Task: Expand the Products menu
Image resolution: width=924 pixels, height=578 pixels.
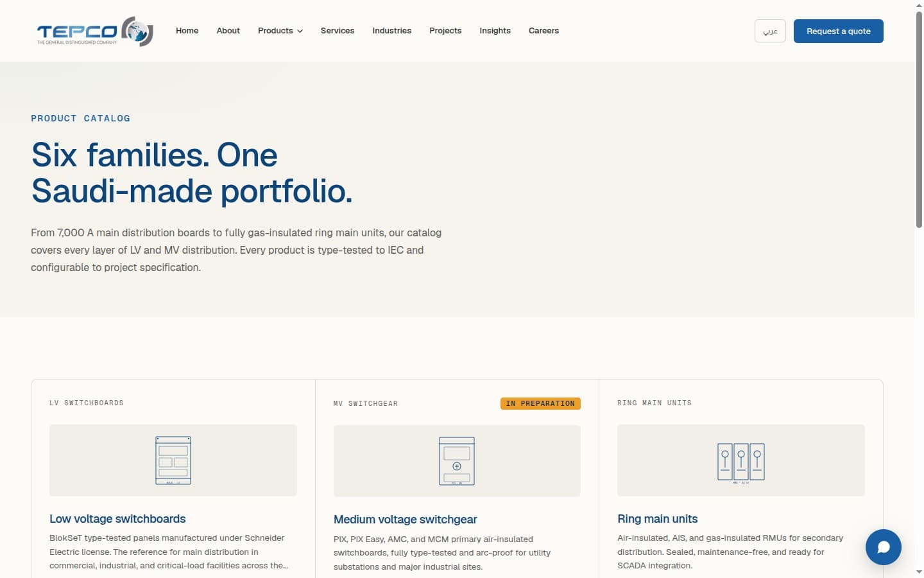Action: tap(280, 31)
